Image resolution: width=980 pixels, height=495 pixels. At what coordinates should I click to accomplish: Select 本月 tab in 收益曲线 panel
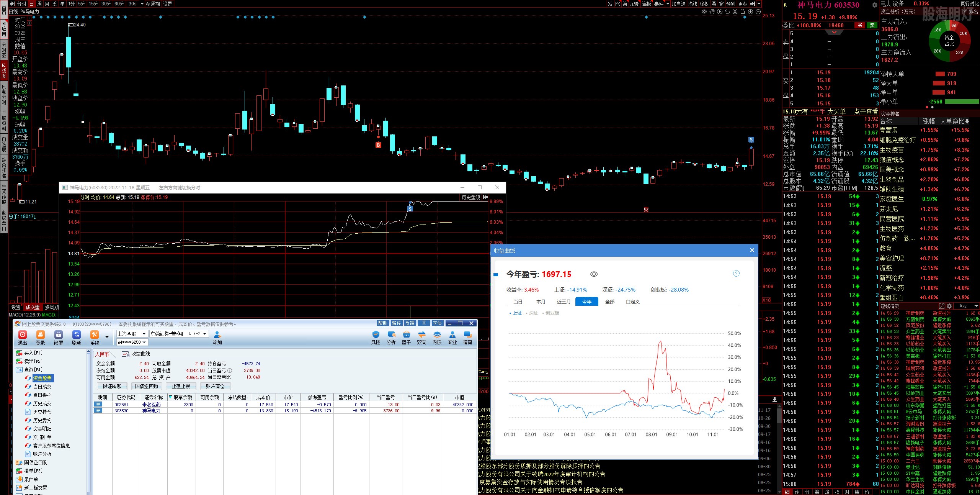click(541, 302)
